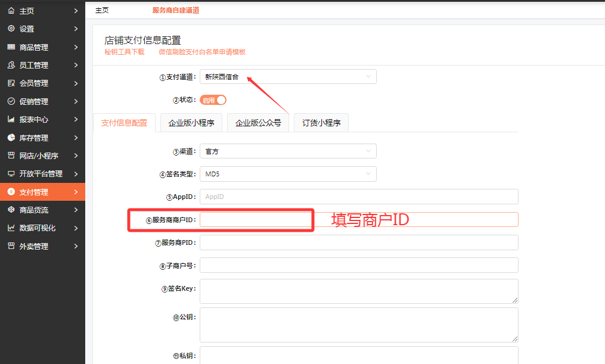Screen dimensions: 605x364
Task: Click the settings gear icon in sidebar
Action: (x=11, y=29)
